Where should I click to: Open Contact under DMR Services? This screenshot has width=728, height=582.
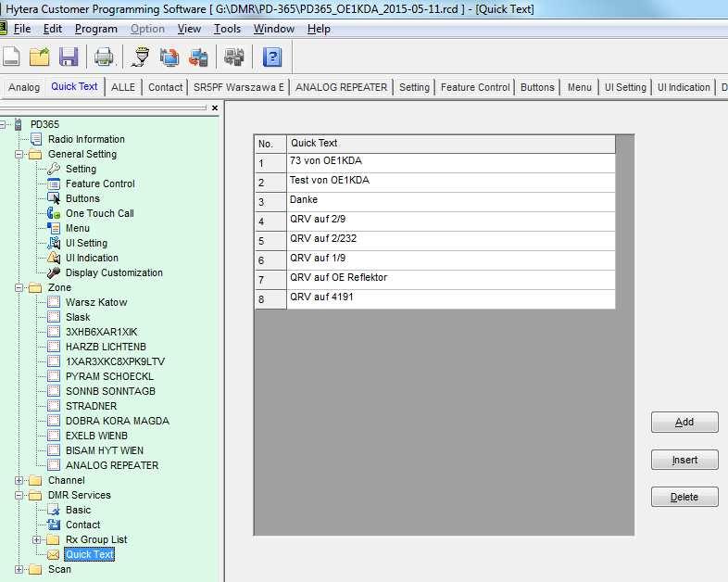tap(82, 525)
